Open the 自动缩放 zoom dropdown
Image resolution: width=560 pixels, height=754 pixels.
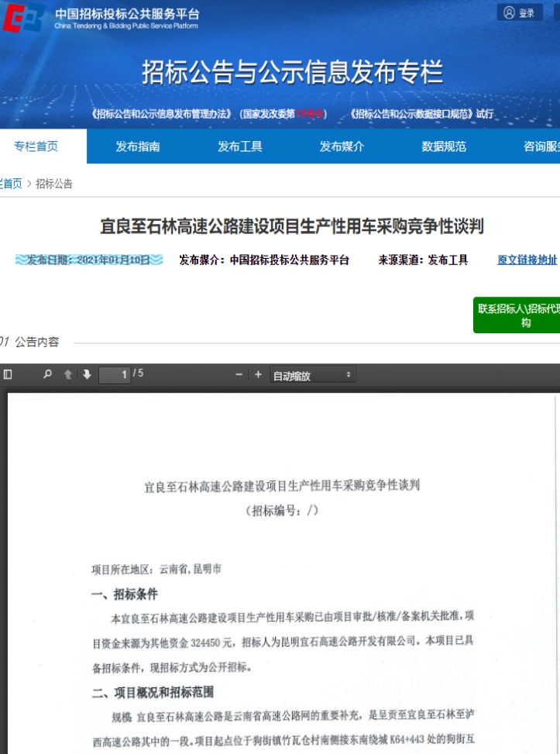tap(312, 375)
